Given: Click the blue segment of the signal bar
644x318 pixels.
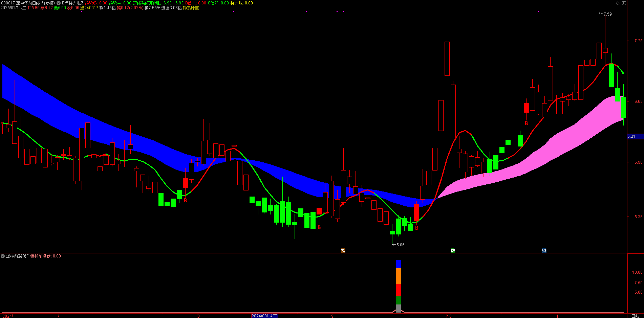Looking at the screenshot, I should pyautogui.click(x=398, y=264).
